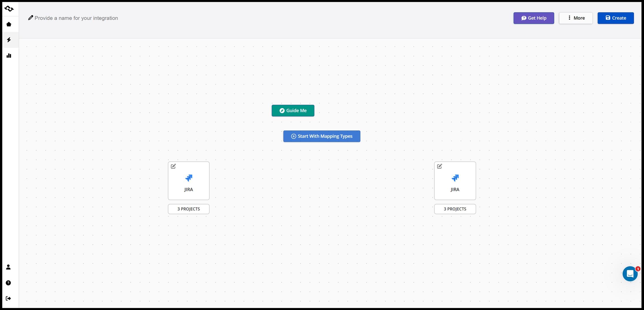This screenshot has width=644, height=310.
Task: Click Start With Mapping Types
Action: (x=321, y=136)
